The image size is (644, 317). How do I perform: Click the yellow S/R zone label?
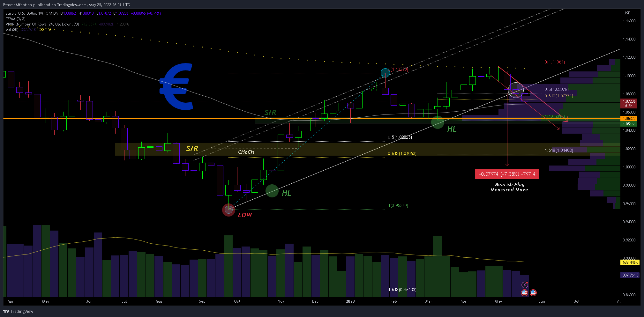192,149
